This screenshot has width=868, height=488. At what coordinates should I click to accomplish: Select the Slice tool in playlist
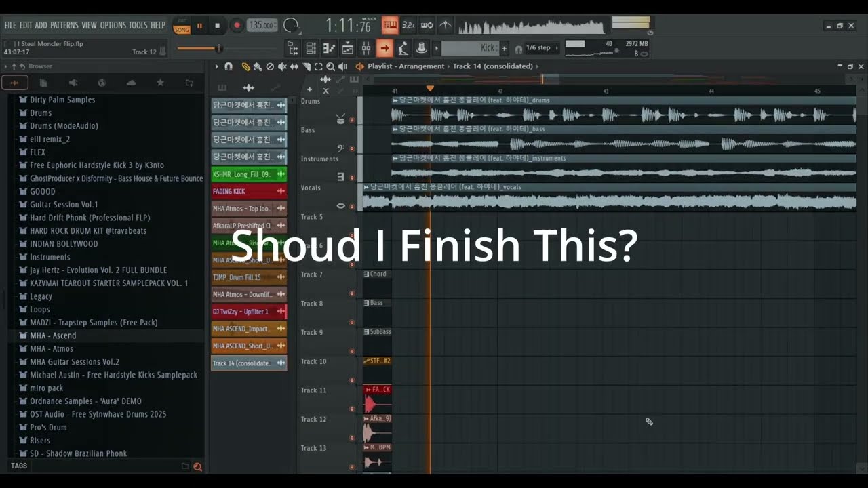[306, 66]
